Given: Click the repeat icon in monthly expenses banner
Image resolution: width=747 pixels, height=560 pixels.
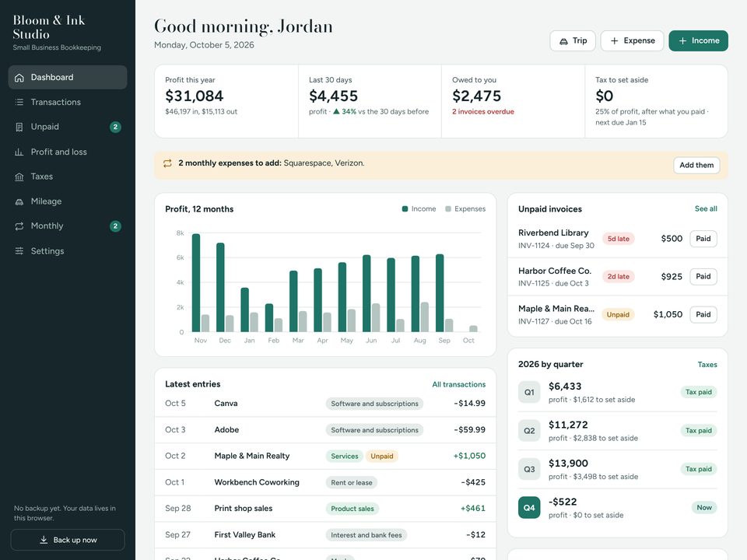Looking at the screenshot, I should pos(167,163).
